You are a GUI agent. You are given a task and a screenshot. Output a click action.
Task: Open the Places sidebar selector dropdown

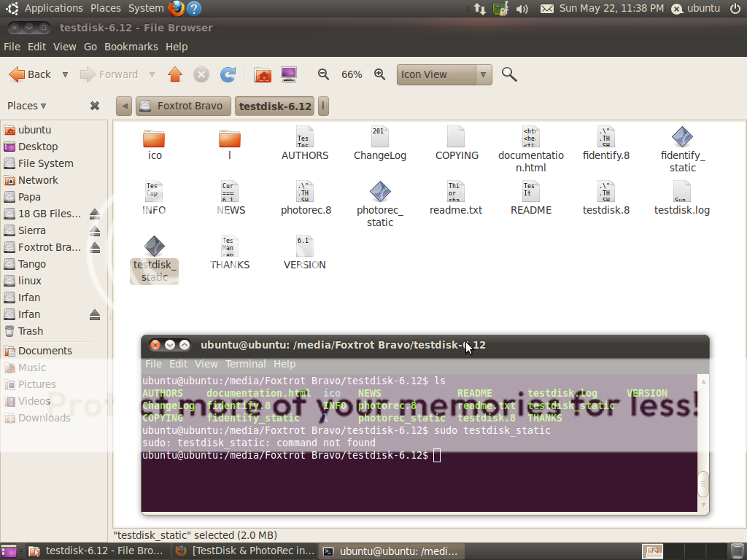27,106
